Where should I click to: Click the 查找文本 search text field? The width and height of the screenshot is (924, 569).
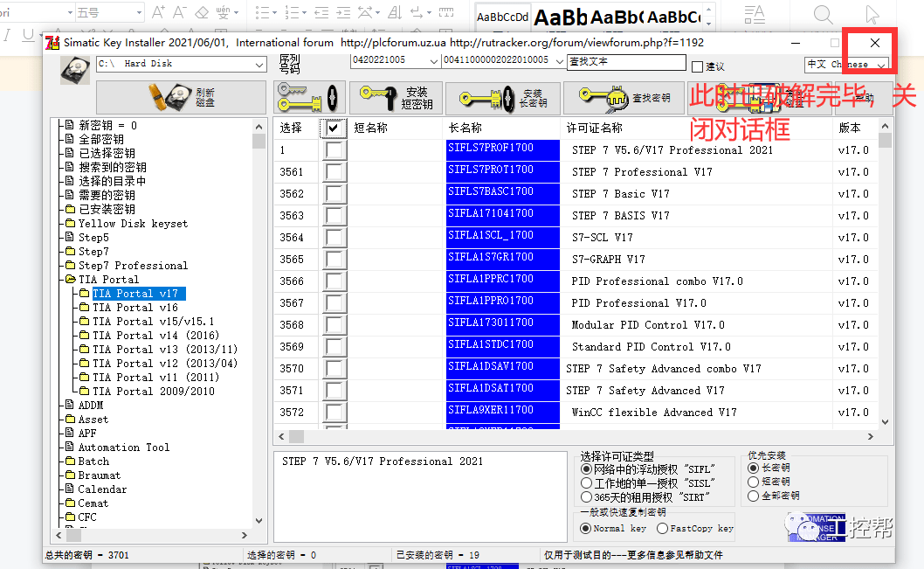pos(626,62)
